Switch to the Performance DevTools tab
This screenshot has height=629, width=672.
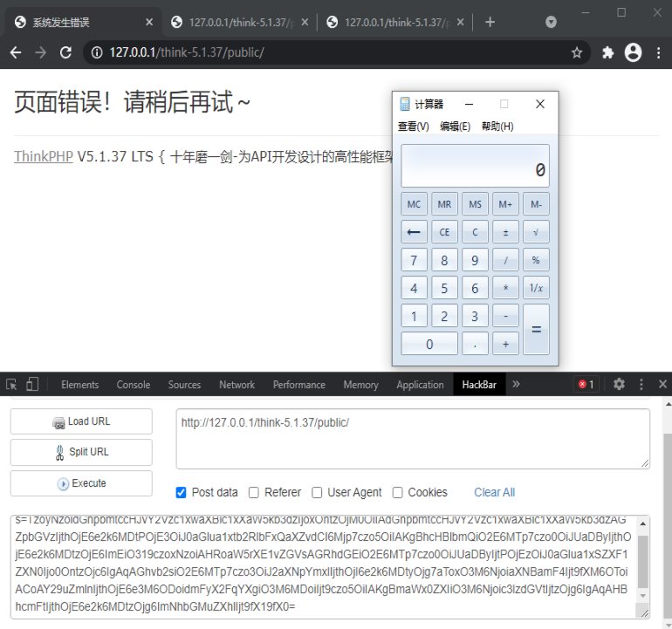point(299,385)
